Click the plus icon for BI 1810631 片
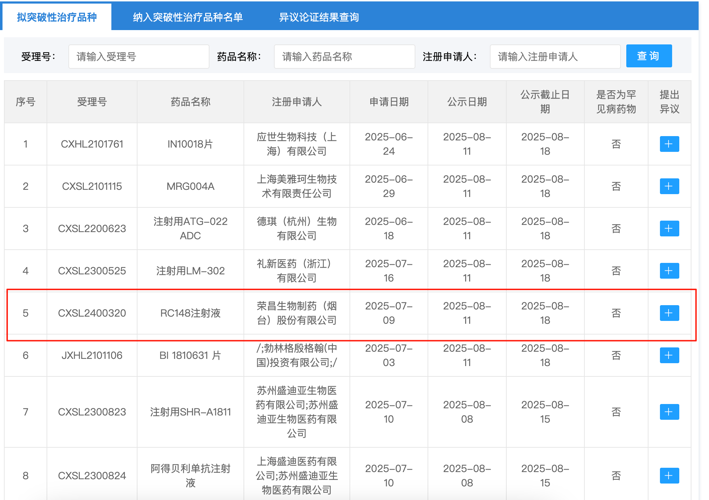This screenshot has width=709, height=500. coord(669,355)
